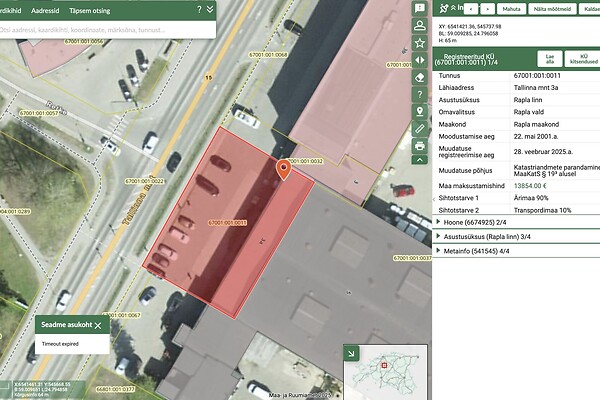600x400 pixels.
Task: Click the location pin tool in sidebar
Action: coord(419,111)
